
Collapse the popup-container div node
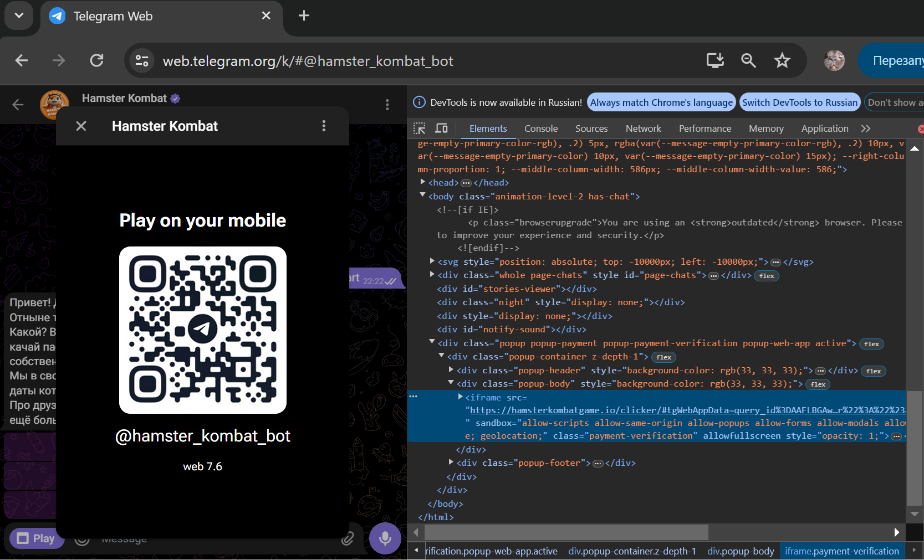442,356
